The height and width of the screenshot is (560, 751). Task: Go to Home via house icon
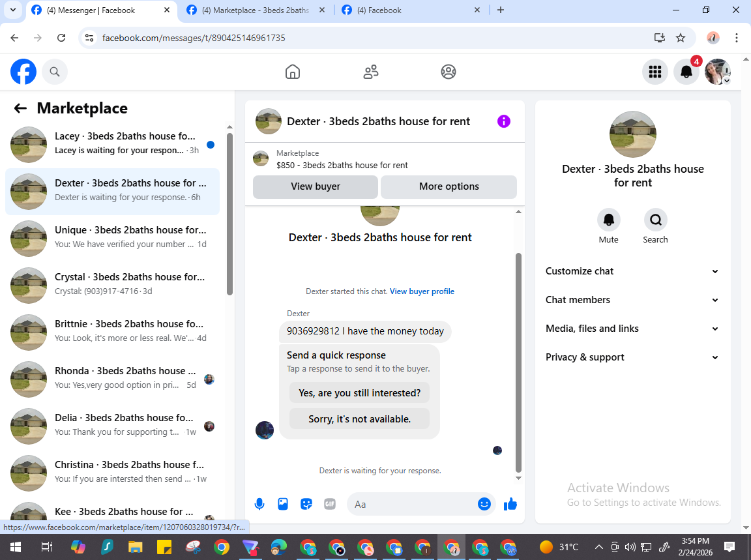pyautogui.click(x=293, y=72)
